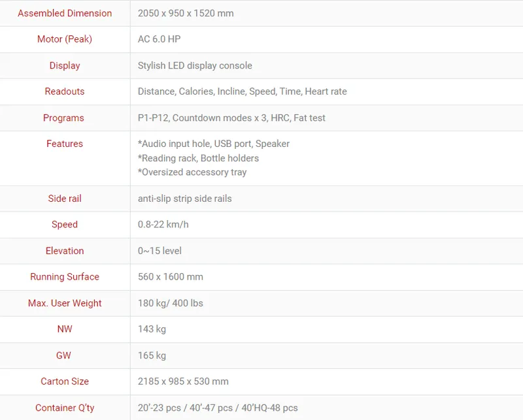Click the 'Carton Size' label

[65, 381]
